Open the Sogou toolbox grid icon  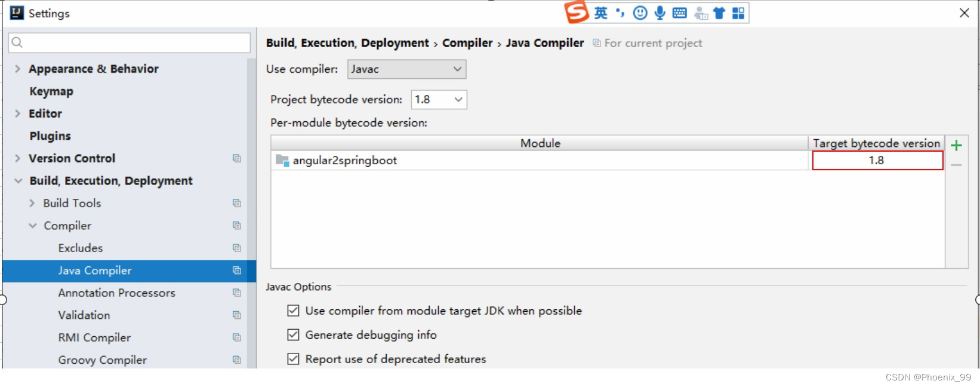(738, 13)
